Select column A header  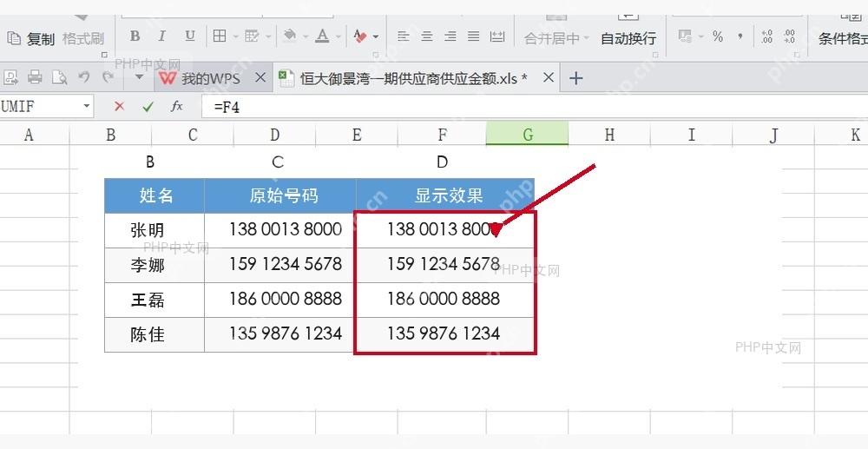pyautogui.click(x=35, y=135)
